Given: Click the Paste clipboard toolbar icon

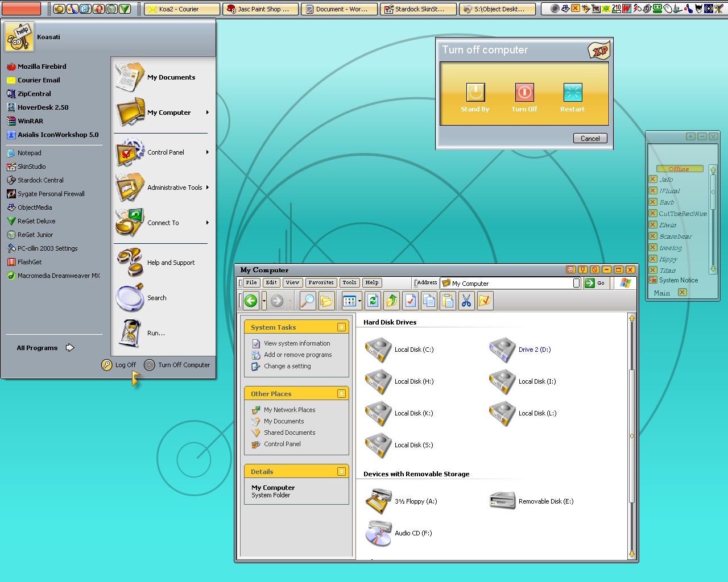Looking at the screenshot, I should click(448, 301).
